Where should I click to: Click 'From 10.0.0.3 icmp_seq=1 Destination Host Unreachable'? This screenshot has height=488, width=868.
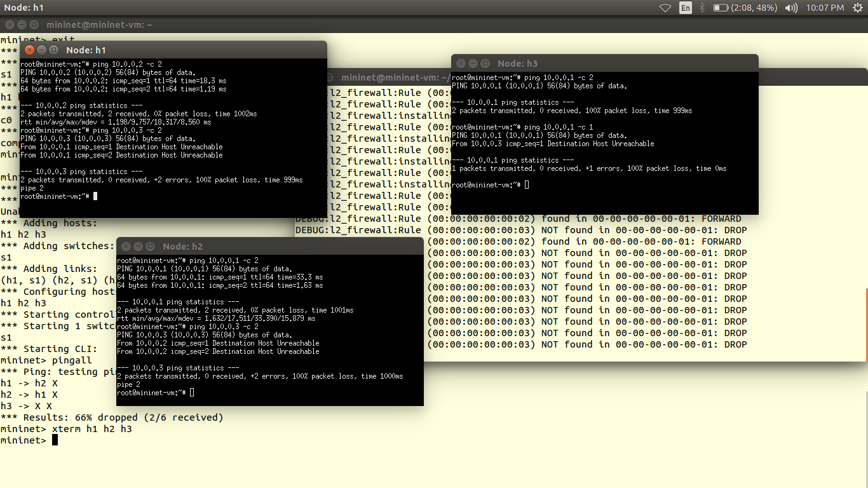(553, 144)
